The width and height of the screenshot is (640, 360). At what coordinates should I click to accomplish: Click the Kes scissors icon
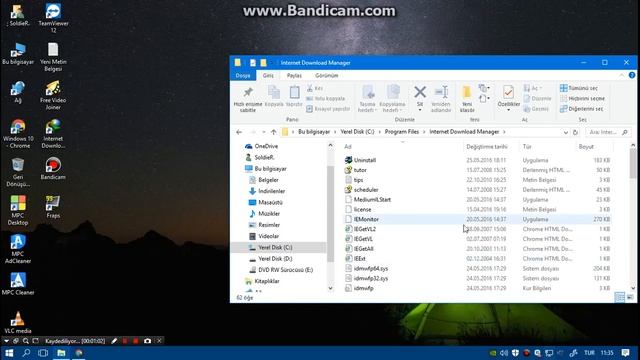click(x=315, y=88)
